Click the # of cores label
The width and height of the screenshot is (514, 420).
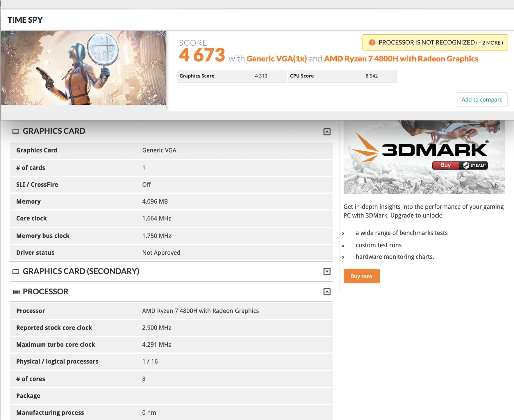[x=31, y=379]
